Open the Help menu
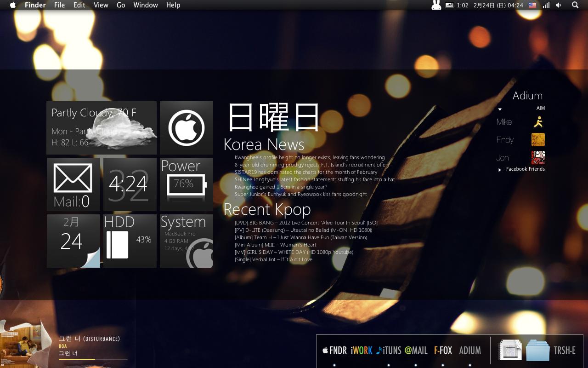The width and height of the screenshot is (588, 368). [x=173, y=5]
